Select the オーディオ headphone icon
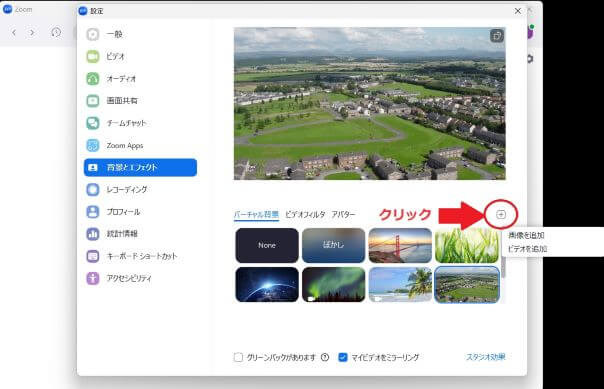The height and width of the screenshot is (389, 604). (x=92, y=79)
